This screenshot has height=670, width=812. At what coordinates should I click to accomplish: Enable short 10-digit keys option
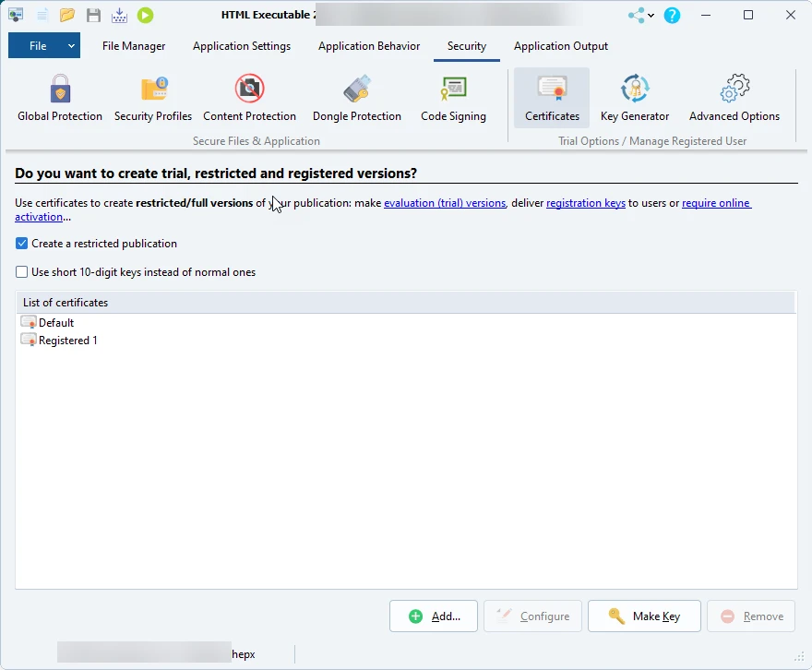point(21,272)
